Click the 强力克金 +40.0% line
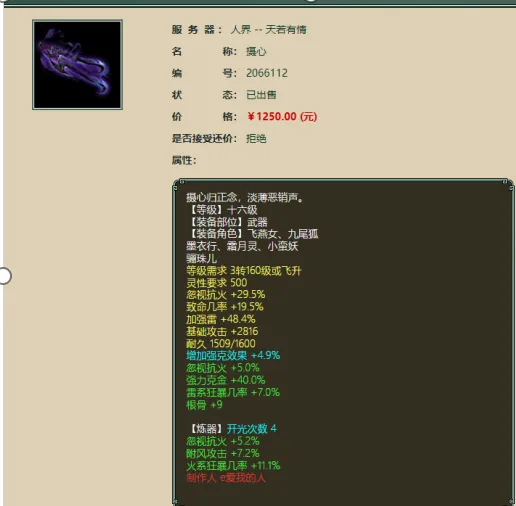 click(226, 380)
